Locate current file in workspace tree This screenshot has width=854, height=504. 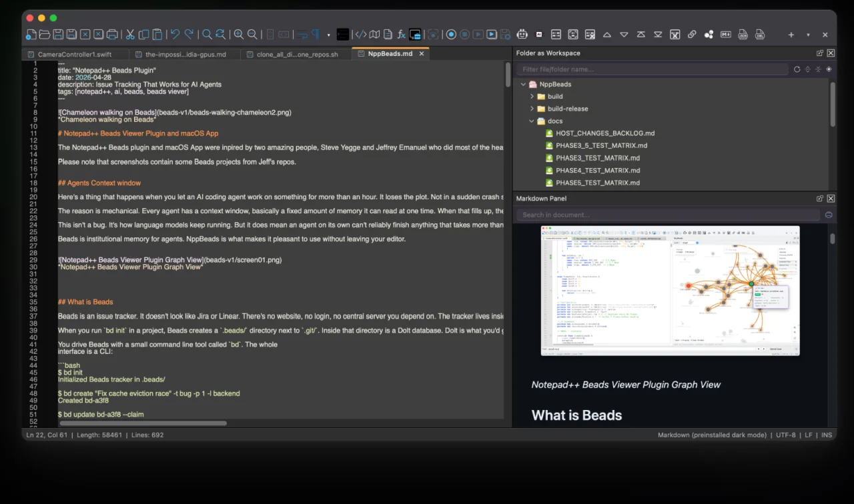tap(829, 69)
